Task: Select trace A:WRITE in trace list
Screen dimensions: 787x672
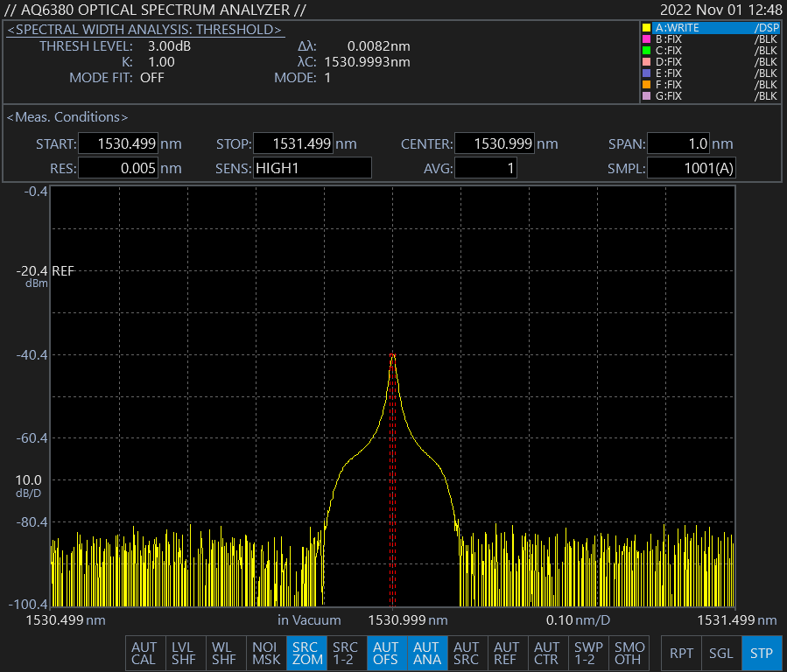Action: [x=709, y=28]
